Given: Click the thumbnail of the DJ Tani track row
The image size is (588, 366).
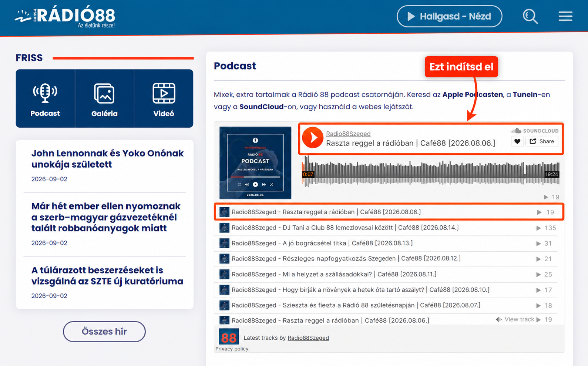Looking at the screenshot, I should point(224,228).
